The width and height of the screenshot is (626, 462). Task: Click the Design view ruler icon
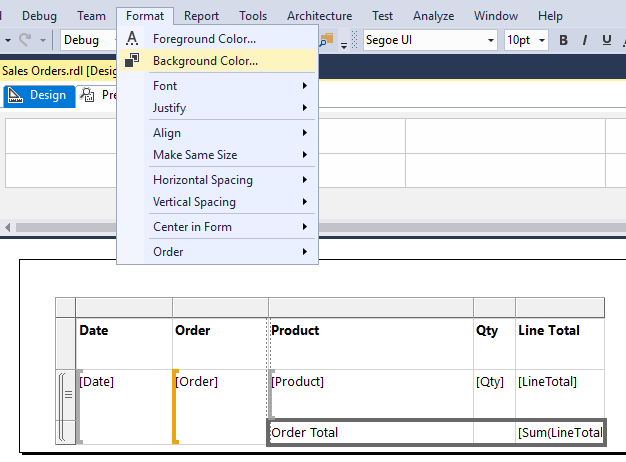[x=15, y=96]
